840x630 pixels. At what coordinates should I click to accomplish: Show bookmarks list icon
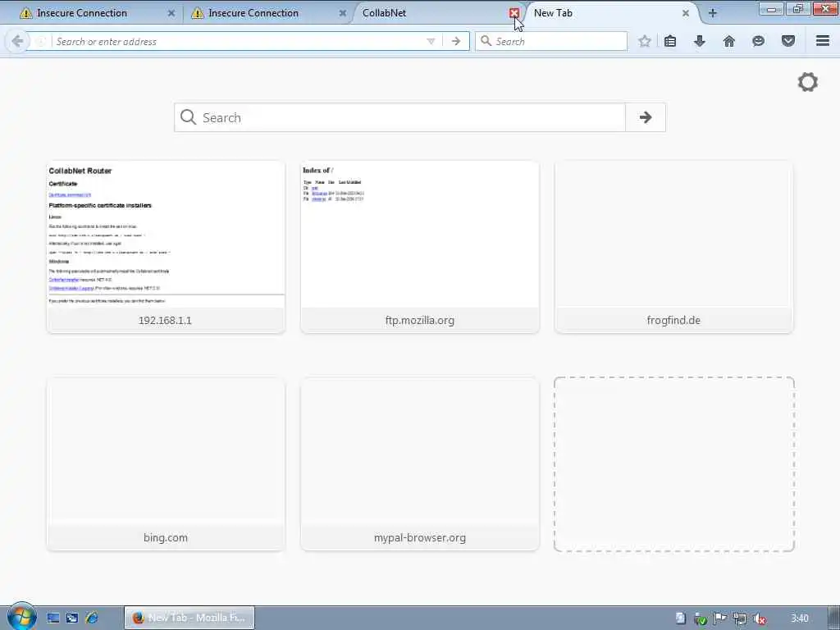click(670, 41)
